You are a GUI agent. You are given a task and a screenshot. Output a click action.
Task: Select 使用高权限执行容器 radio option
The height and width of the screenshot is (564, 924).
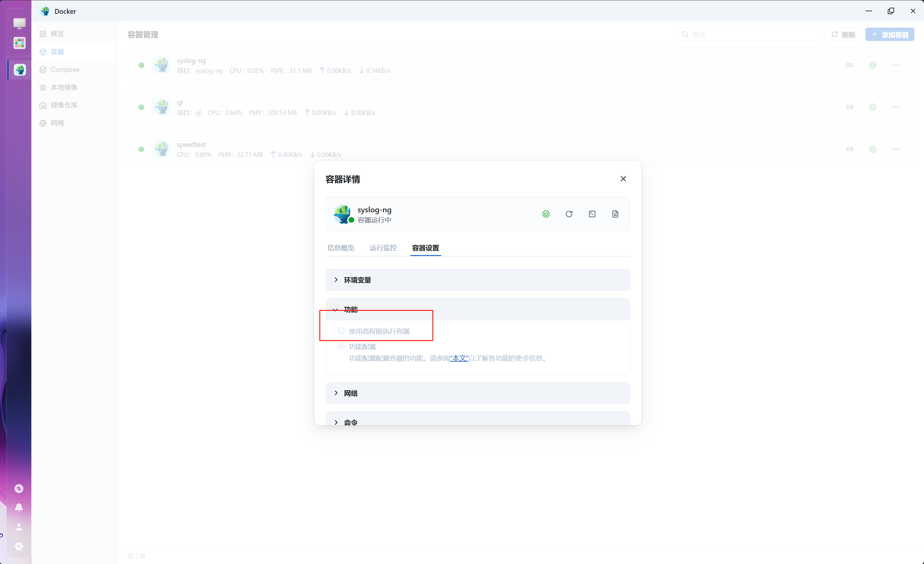(x=341, y=331)
